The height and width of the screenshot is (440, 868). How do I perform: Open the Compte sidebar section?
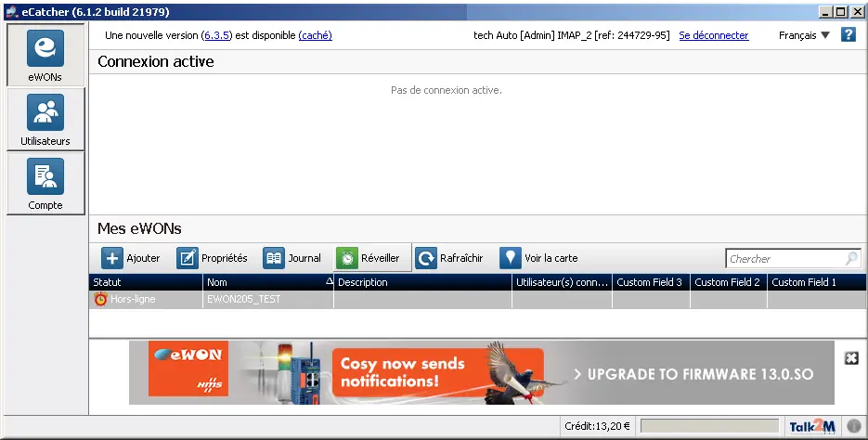[x=45, y=183]
